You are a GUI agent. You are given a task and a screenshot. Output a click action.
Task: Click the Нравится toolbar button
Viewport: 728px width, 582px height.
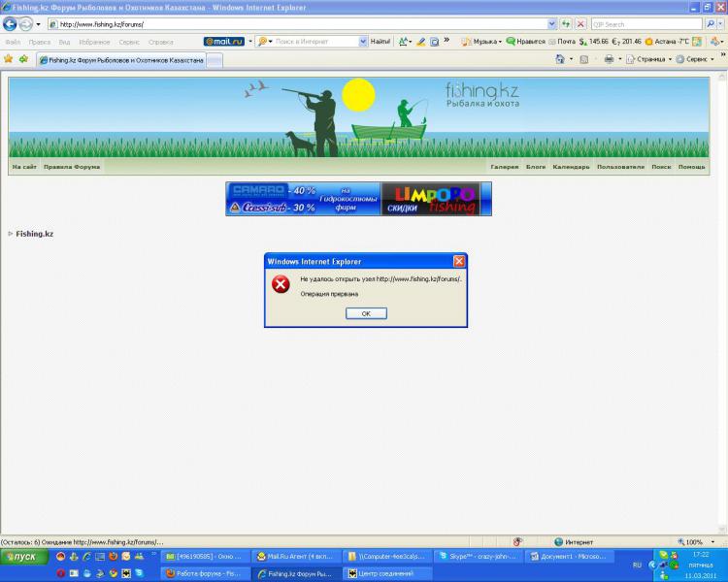pos(525,42)
